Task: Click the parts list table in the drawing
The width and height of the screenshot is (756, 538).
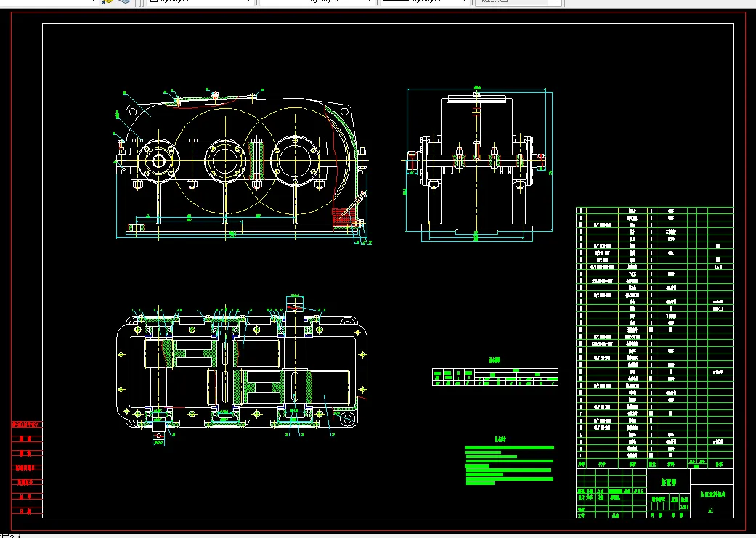Action: coord(655,338)
